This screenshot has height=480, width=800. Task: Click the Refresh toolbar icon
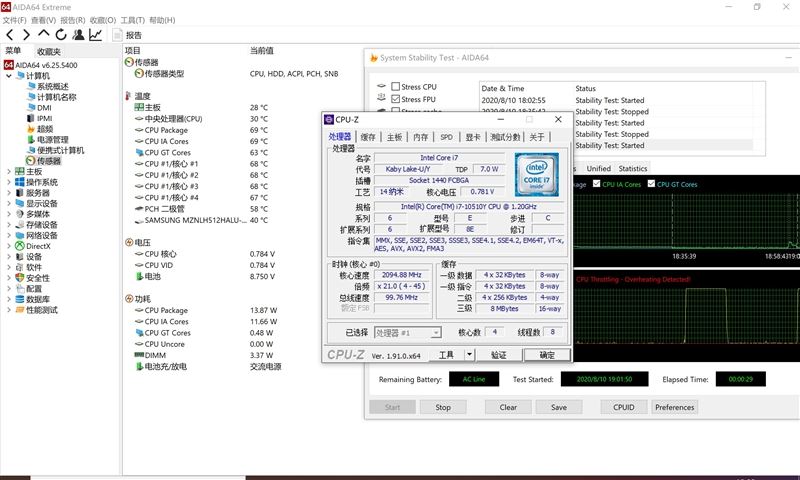point(61,35)
